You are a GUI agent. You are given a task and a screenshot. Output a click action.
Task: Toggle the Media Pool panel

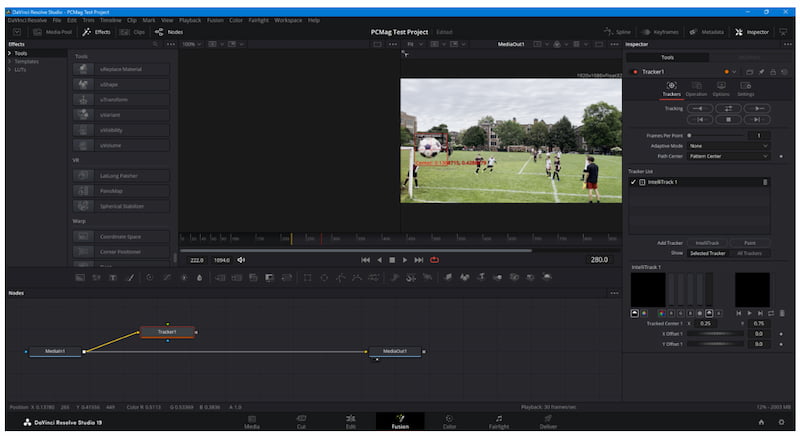tap(53, 32)
